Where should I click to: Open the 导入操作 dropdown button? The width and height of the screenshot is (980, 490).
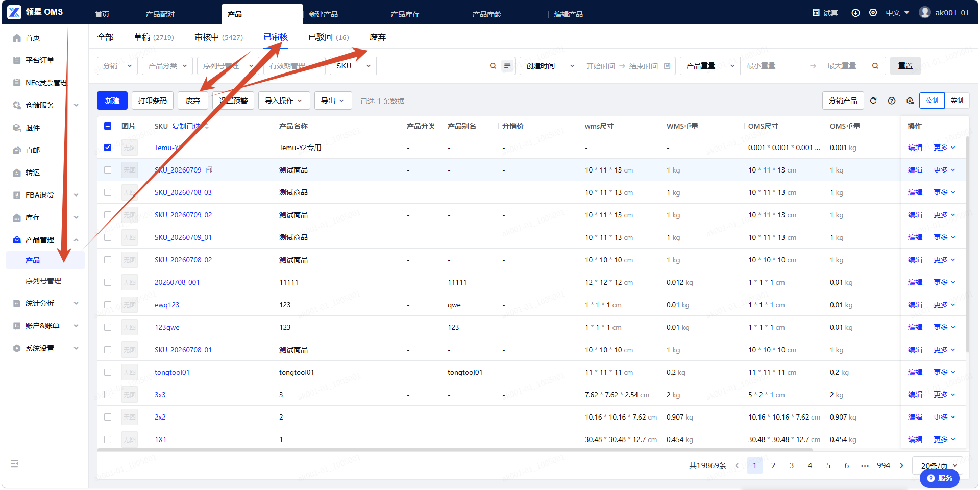tap(284, 101)
